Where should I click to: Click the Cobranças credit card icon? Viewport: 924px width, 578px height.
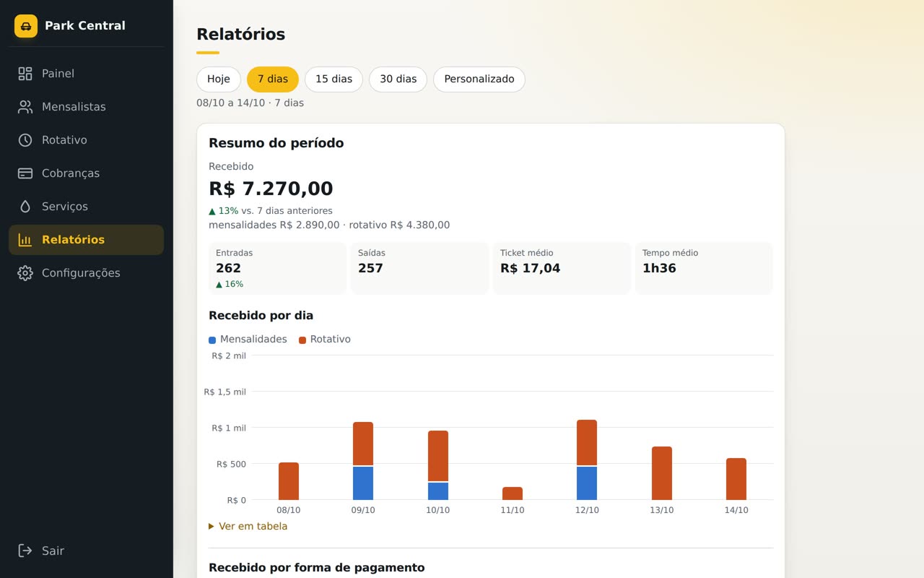(x=25, y=173)
